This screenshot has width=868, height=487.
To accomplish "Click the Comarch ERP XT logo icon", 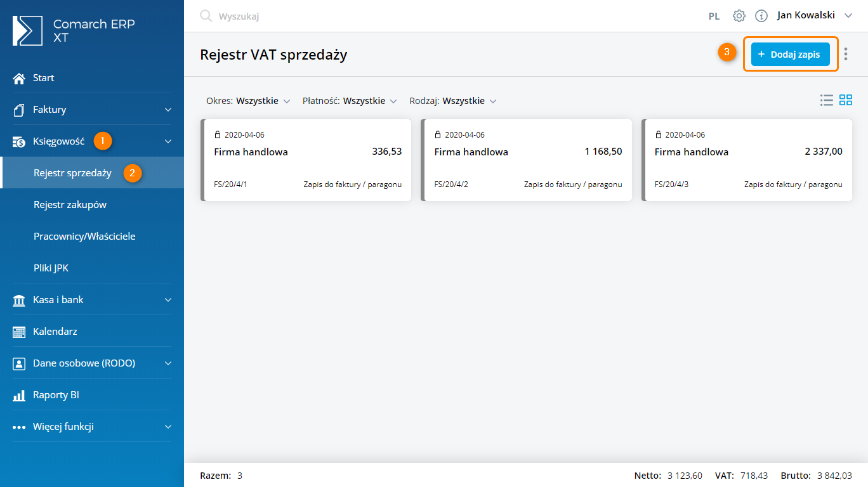I will [27, 30].
